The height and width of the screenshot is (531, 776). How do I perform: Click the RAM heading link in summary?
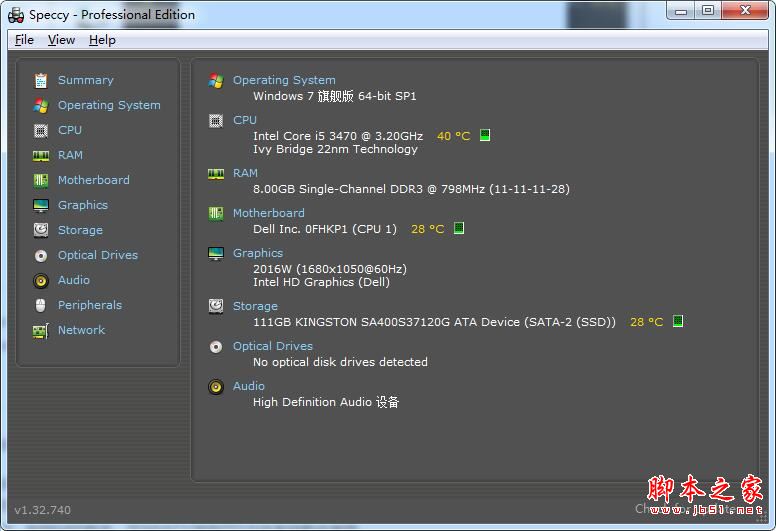pyautogui.click(x=245, y=173)
